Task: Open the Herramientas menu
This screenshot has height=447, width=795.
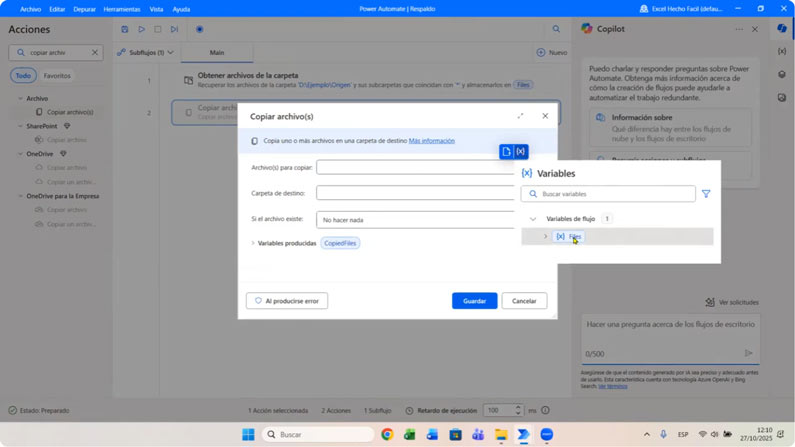Action: pos(122,9)
